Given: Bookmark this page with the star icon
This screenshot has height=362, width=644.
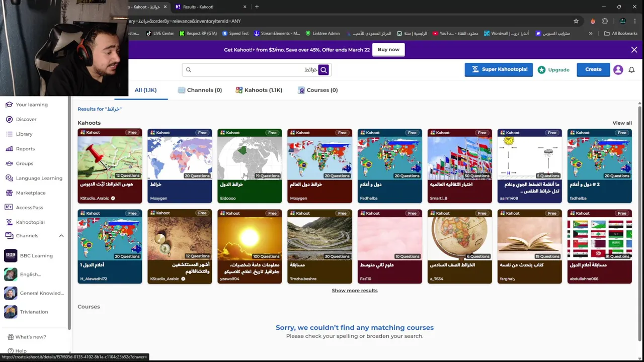Looking at the screenshot, I should click(576, 21).
